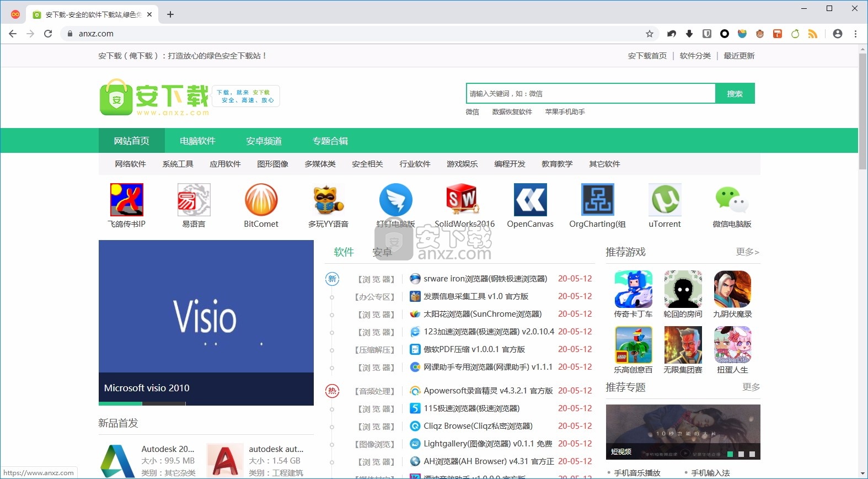Screen dimensions: 868x479
Task: Open the 教育教学 category
Action: point(558,164)
